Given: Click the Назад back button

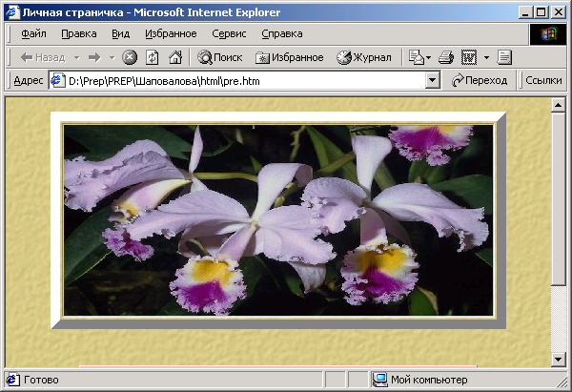Looking at the screenshot, I should point(43,57).
